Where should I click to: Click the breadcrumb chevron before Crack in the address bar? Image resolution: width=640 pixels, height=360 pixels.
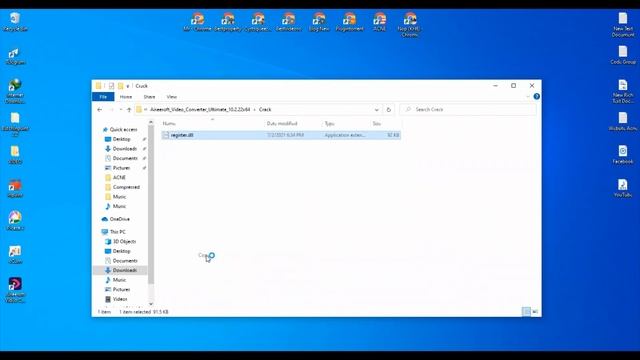255,109
